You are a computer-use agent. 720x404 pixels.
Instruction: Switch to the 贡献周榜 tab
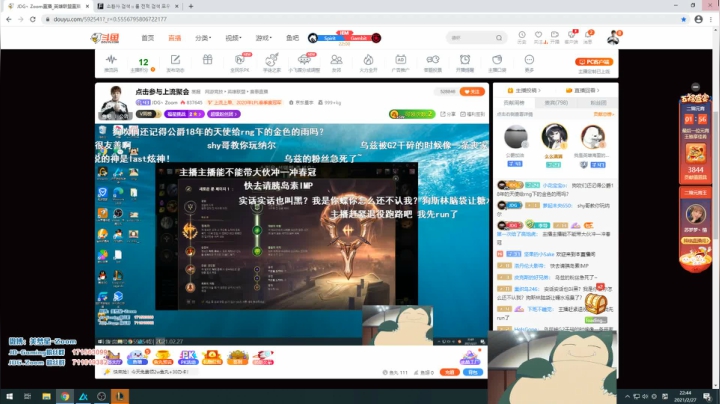click(514, 103)
